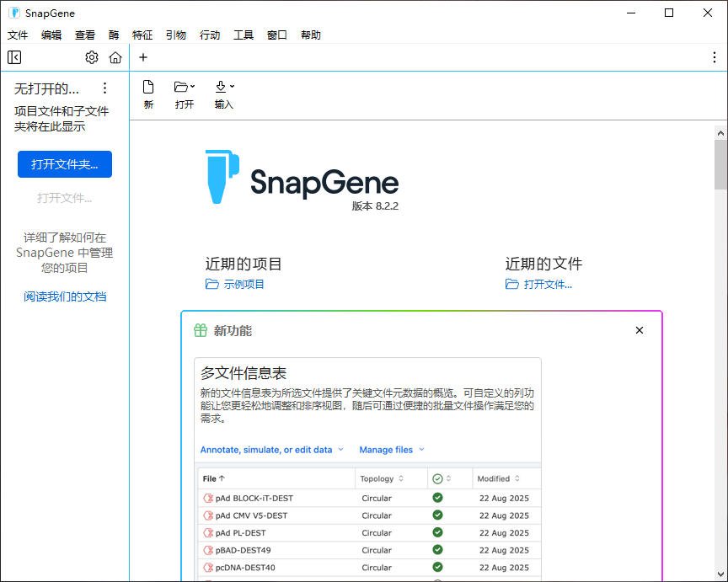The image size is (728, 582).
Task: Open the sidebar project three-dot menu
Action: click(105, 88)
